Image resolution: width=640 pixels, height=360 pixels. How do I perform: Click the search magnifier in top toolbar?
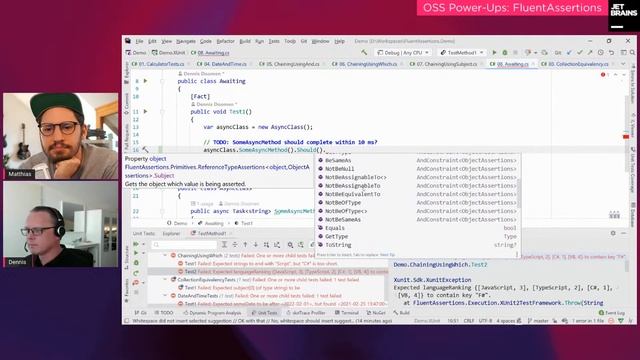[632, 53]
